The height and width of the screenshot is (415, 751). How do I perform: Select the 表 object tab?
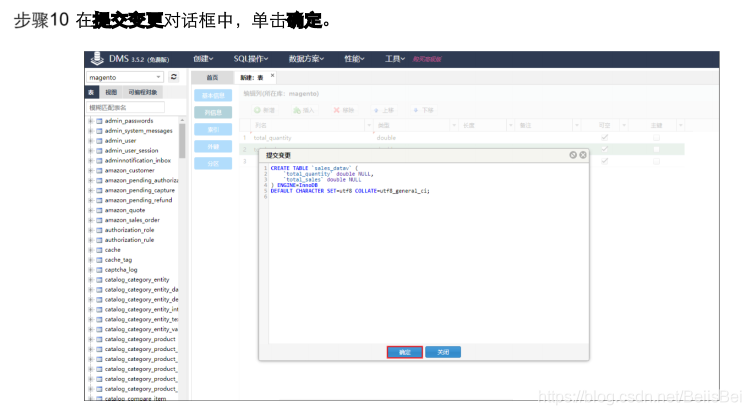91,92
